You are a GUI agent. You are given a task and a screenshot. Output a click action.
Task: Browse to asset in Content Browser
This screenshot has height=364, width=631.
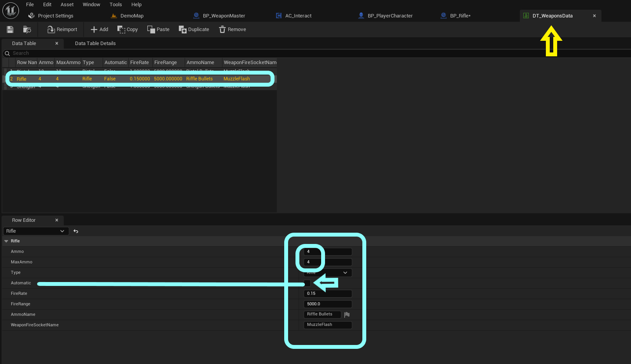click(x=27, y=30)
